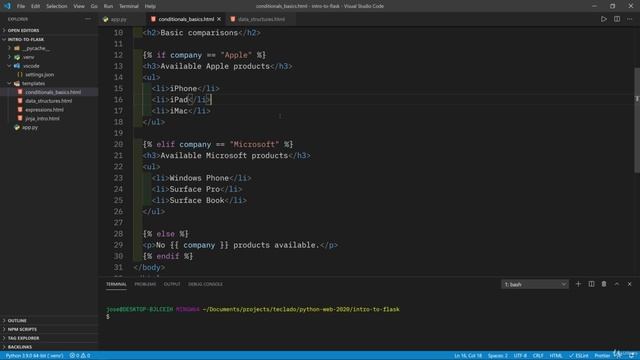The height and width of the screenshot is (360, 640).
Task: Expand the .venv folder chevron
Action: tap(9, 57)
